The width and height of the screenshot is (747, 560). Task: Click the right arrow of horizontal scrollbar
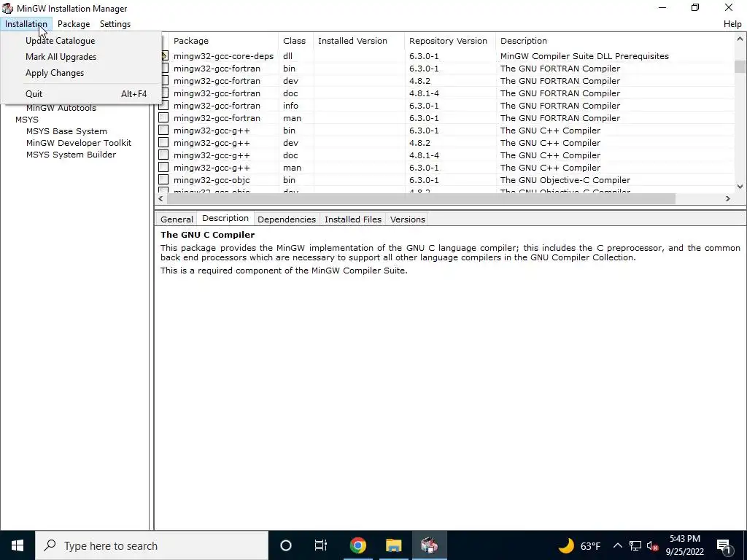[x=727, y=198]
